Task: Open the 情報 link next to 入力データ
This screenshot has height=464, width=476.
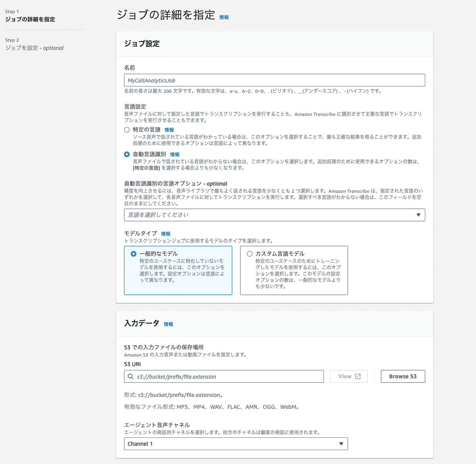Action: (x=169, y=324)
